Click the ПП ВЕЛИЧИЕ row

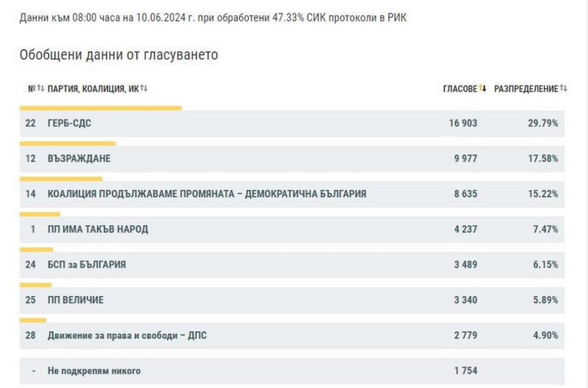[x=76, y=300]
